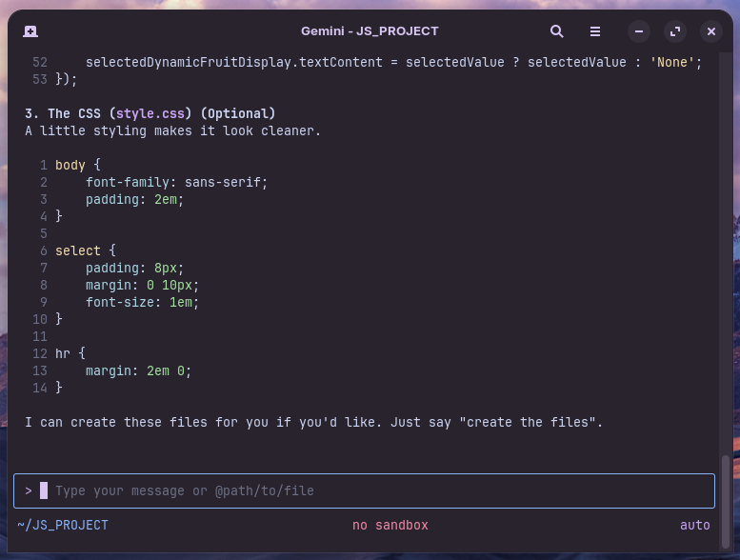Close the Gemini - JS_PROJECT window
This screenshot has height=560, width=740.
(x=711, y=31)
